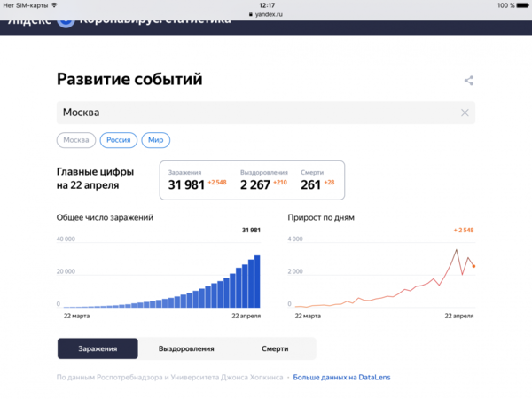Clear the Москва search field with X
Viewport: 532px width, 399px height.
465,113
